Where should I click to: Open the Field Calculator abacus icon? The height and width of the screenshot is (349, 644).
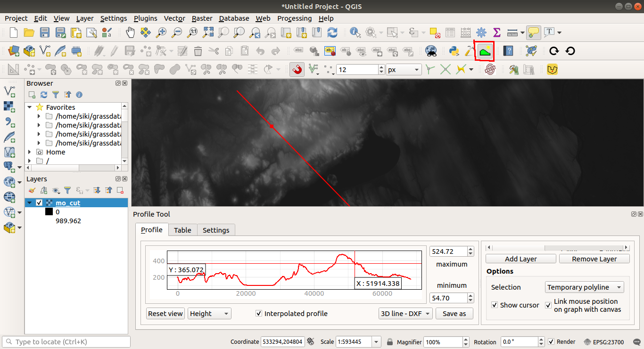[x=466, y=32]
